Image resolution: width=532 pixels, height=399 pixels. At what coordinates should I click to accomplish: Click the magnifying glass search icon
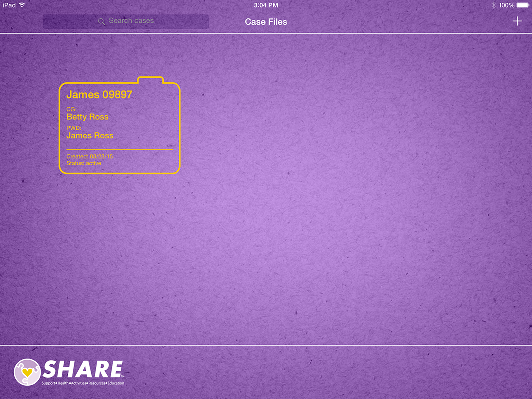(x=101, y=21)
